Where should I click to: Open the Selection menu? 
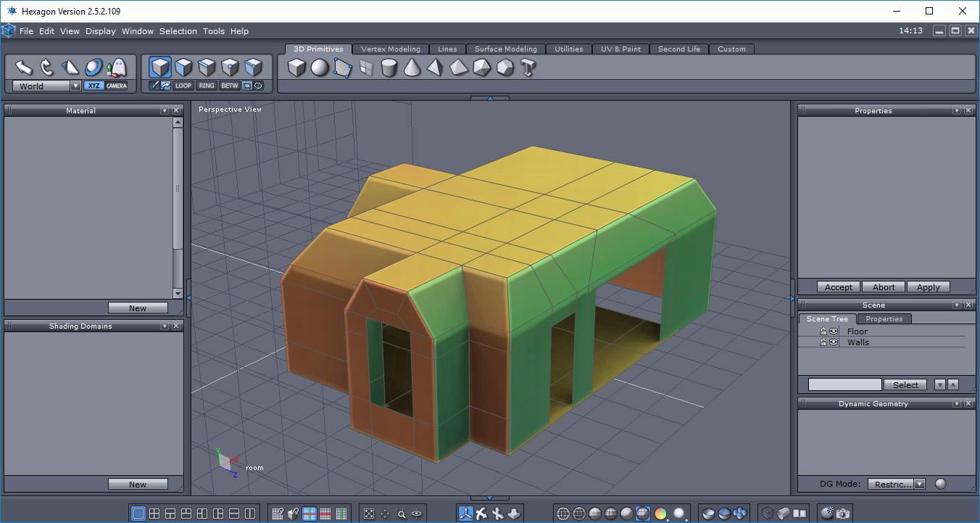[178, 31]
